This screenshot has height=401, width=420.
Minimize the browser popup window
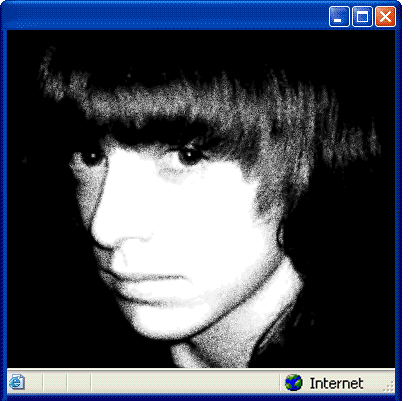339,17
